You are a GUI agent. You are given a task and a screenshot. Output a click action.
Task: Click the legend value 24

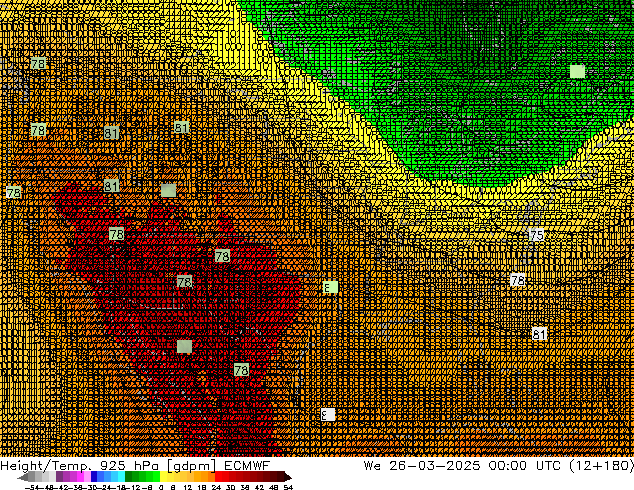(x=216, y=487)
